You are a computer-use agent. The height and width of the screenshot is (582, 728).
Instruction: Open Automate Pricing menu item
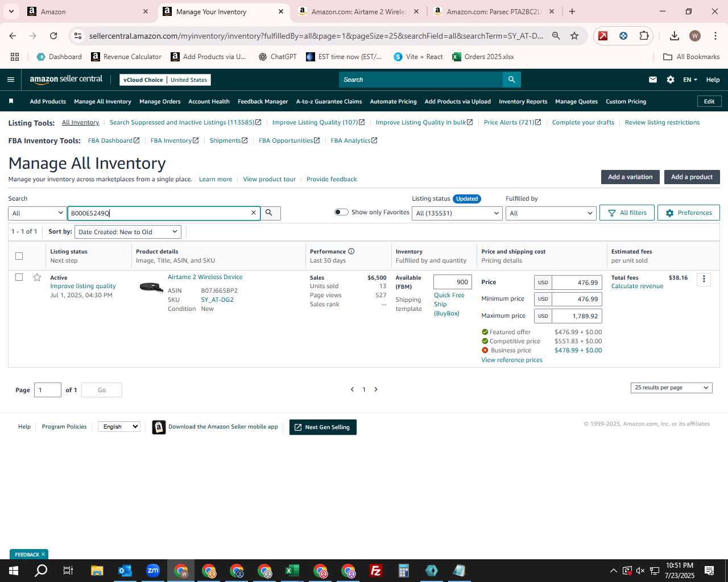(x=393, y=101)
